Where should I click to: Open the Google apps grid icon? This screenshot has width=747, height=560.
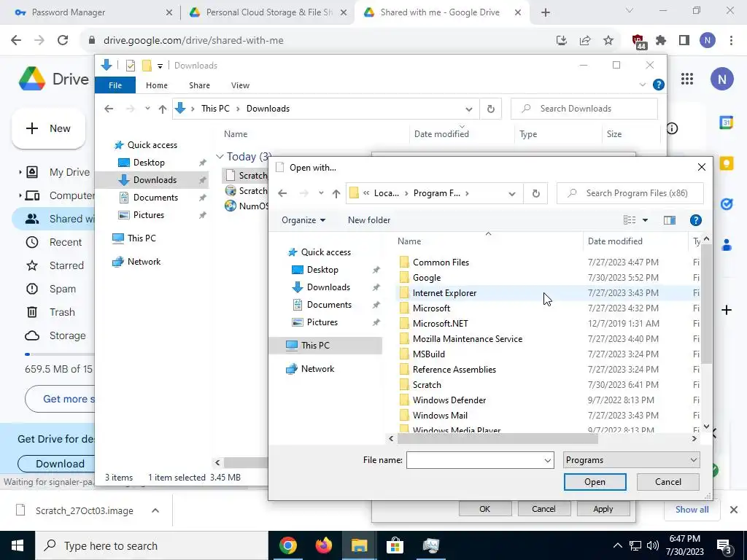tap(687, 79)
